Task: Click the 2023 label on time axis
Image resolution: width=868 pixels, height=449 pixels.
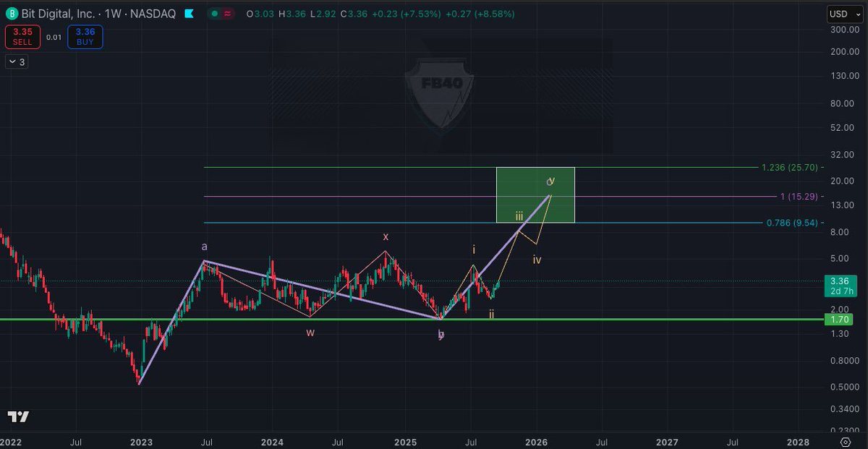Action: point(141,441)
